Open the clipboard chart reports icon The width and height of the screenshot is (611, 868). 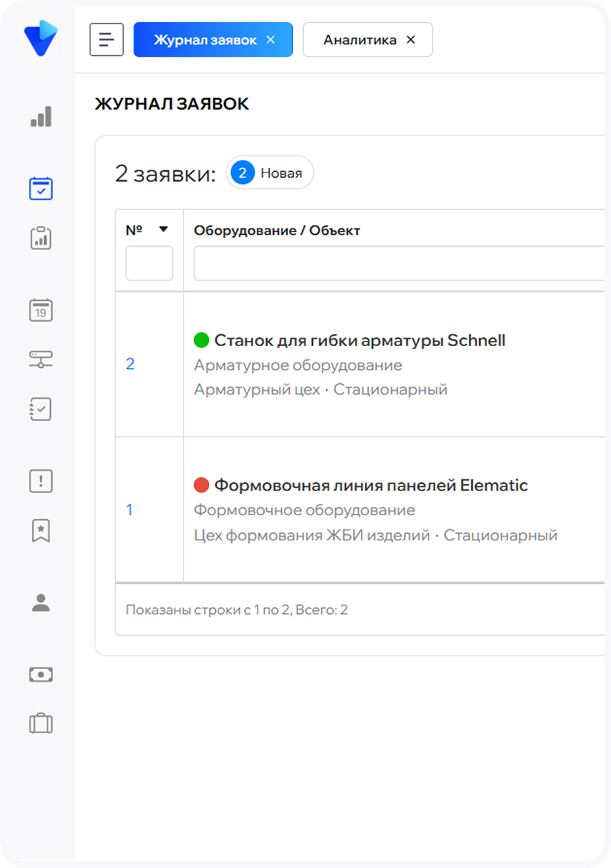tap(41, 238)
